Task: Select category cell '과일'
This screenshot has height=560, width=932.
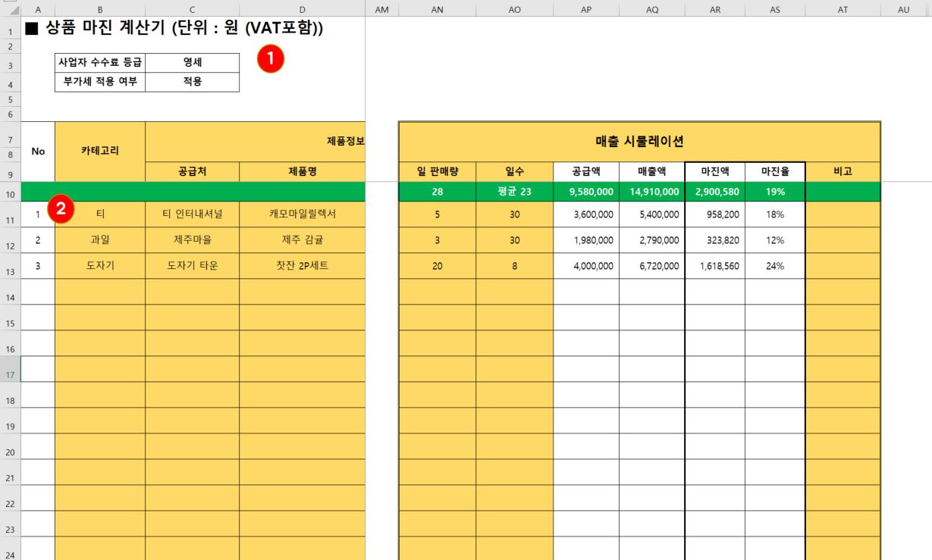Action: pyautogui.click(x=100, y=240)
